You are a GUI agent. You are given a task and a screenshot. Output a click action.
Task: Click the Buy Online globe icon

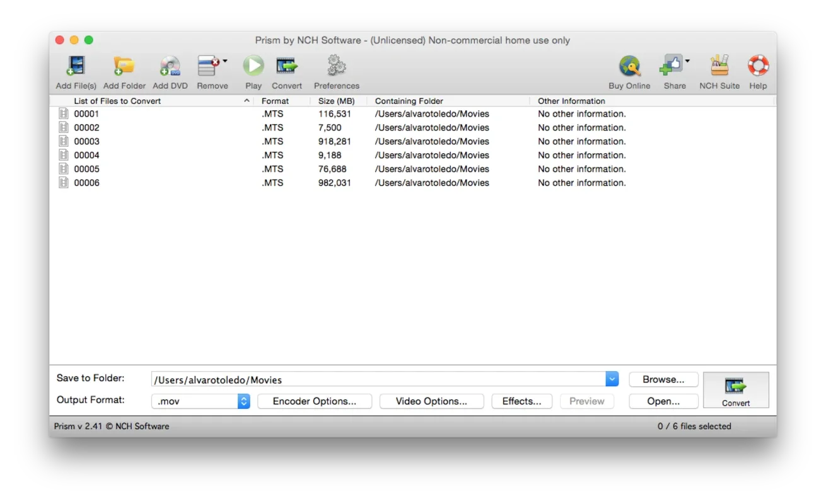point(629,66)
